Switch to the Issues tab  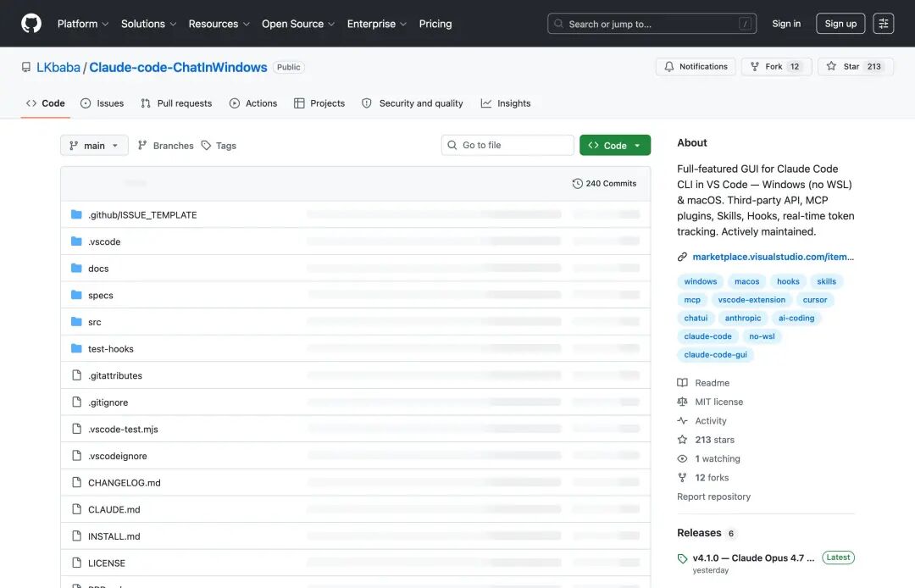coord(103,103)
